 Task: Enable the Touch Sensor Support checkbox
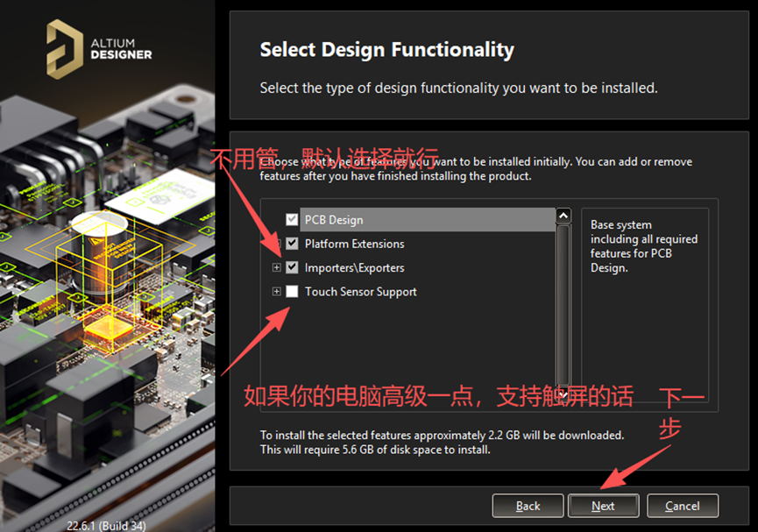point(292,291)
